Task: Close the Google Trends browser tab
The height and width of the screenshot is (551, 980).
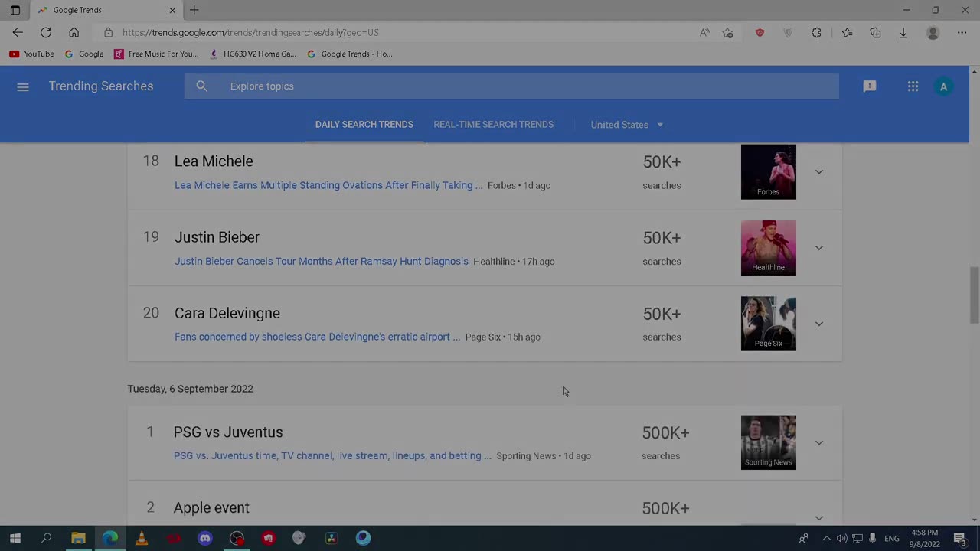Action: tap(172, 10)
